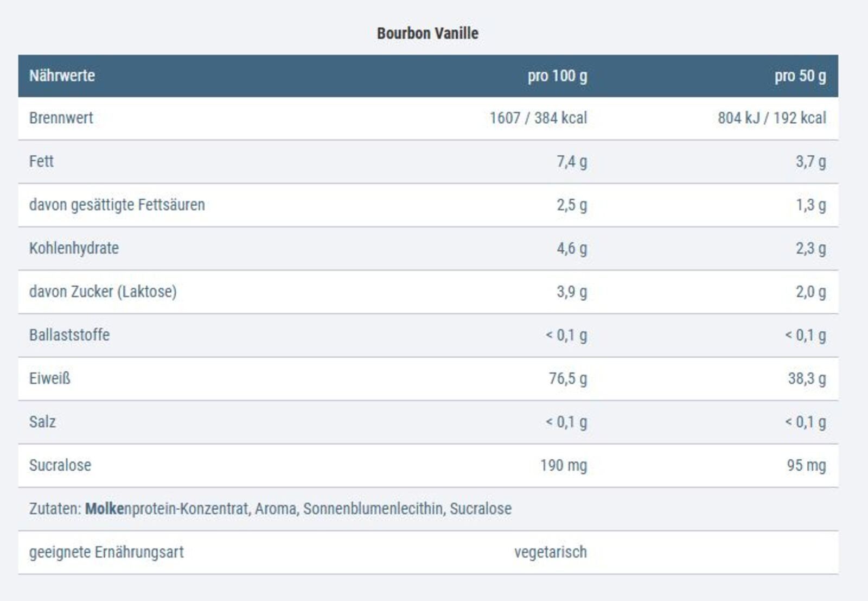Click the vegetarisch value
The image size is (868, 601).
(x=550, y=552)
